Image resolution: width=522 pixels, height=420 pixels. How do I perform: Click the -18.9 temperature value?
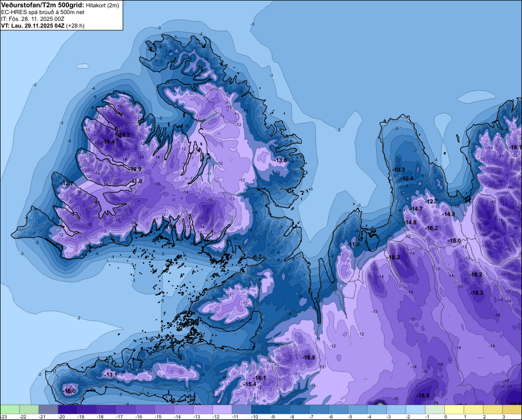(x=423, y=395)
